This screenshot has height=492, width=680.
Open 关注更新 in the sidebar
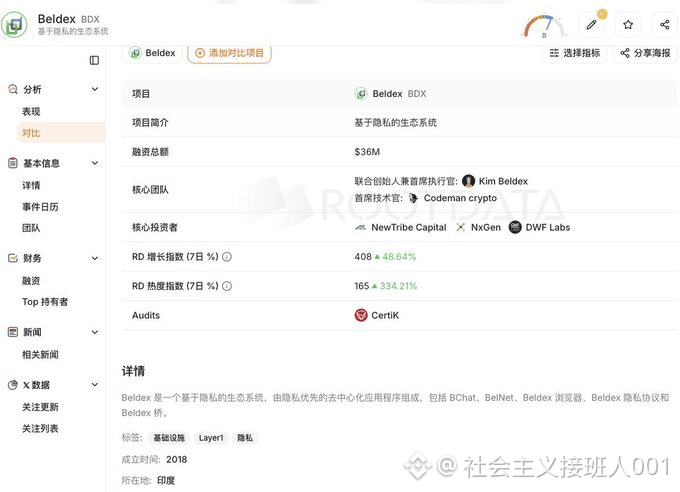40,407
